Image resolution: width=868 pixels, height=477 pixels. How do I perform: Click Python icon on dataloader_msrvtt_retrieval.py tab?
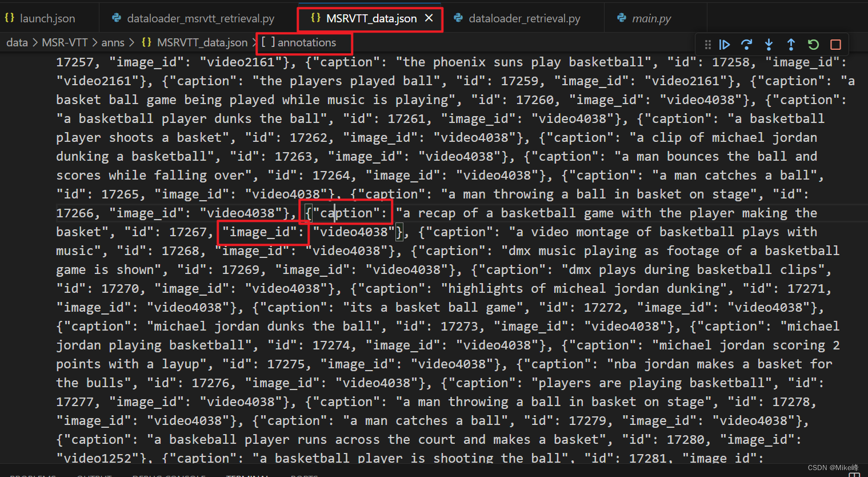click(117, 18)
